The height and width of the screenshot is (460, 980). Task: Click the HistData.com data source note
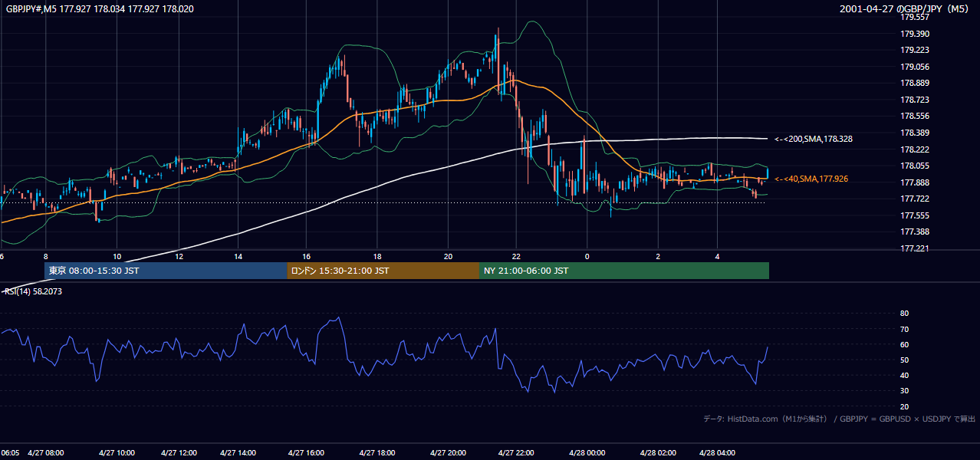pos(839,419)
